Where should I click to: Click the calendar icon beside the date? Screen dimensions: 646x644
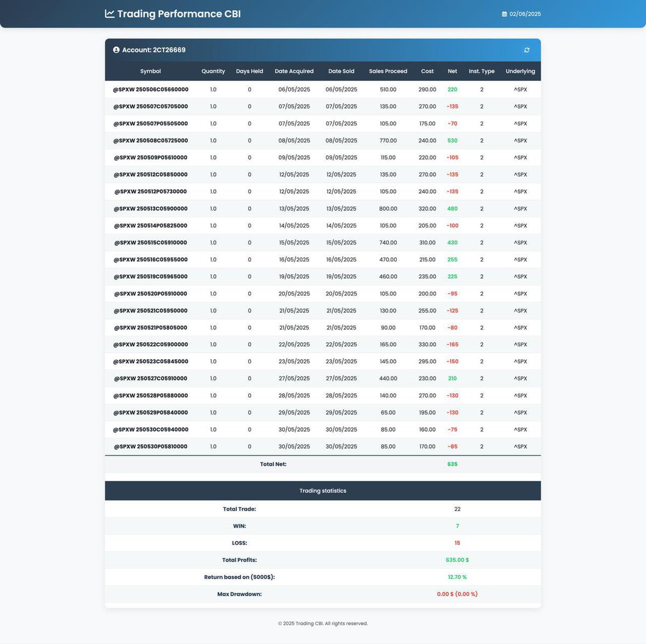click(504, 14)
